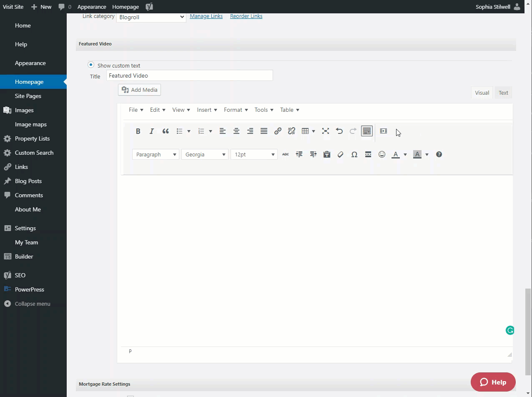Switch to the Text editing tab
532x397 pixels.
coord(503,93)
